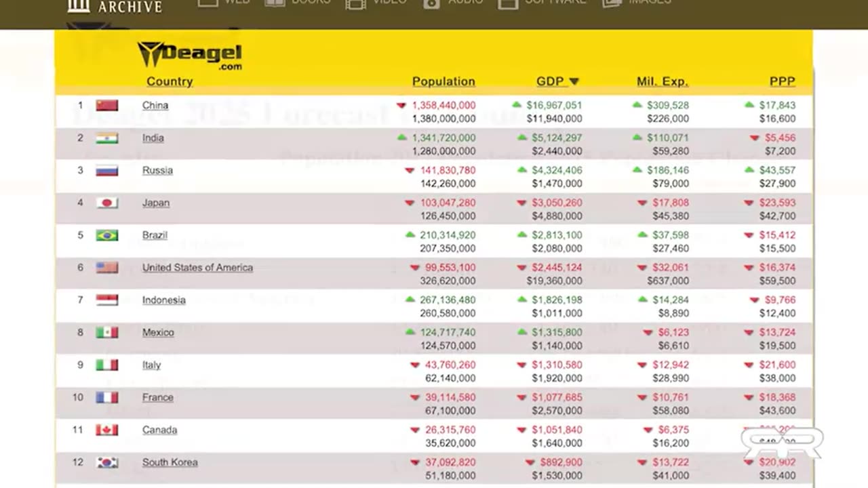Select Italy's population forecast 43,760,260
The image size is (868, 488).
coord(450,365)
